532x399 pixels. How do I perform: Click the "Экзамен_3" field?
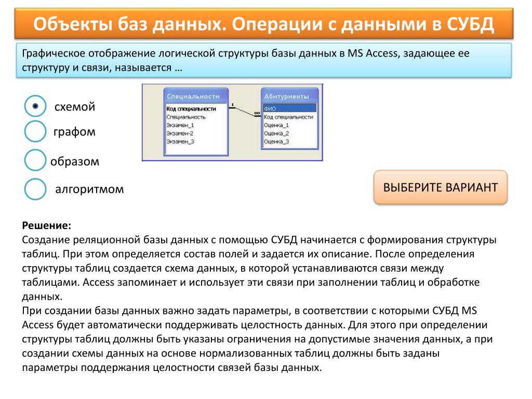(180, 141)
